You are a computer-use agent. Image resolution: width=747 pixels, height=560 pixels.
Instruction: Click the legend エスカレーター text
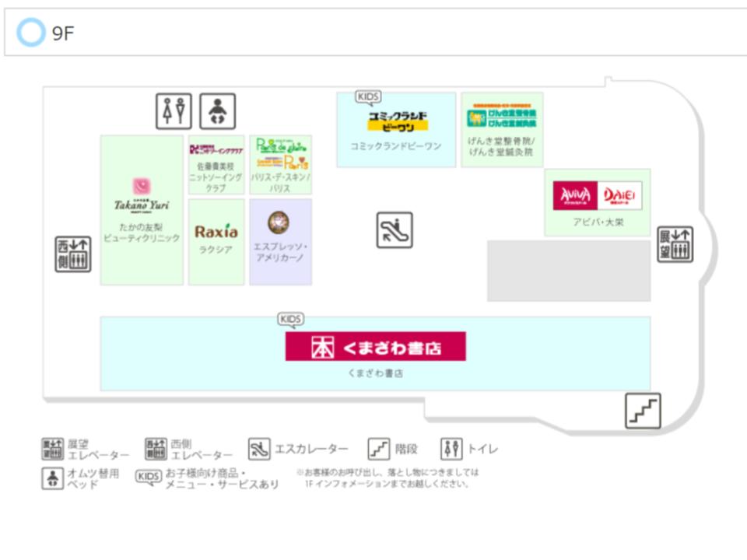coord(311,449)
